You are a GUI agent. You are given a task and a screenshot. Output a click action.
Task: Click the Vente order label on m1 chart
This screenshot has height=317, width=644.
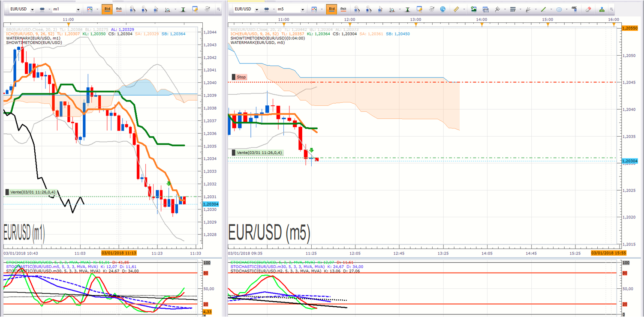[30, 192]
